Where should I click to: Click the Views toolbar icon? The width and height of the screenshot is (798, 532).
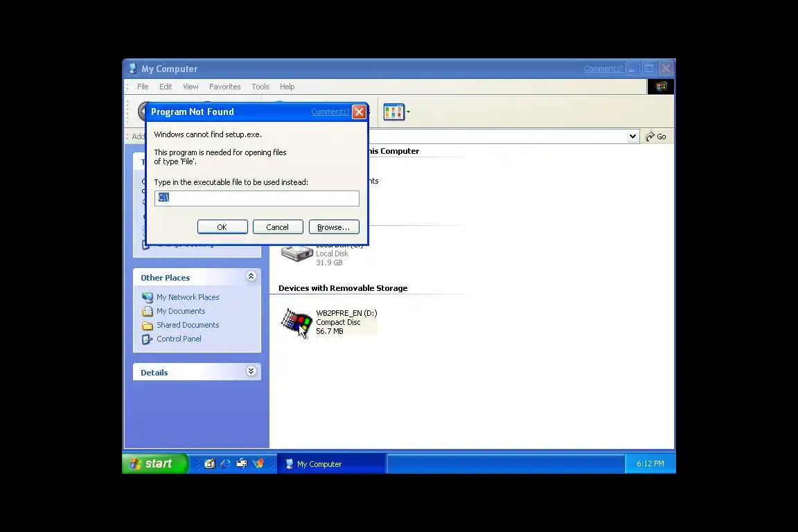coord(394,112)
